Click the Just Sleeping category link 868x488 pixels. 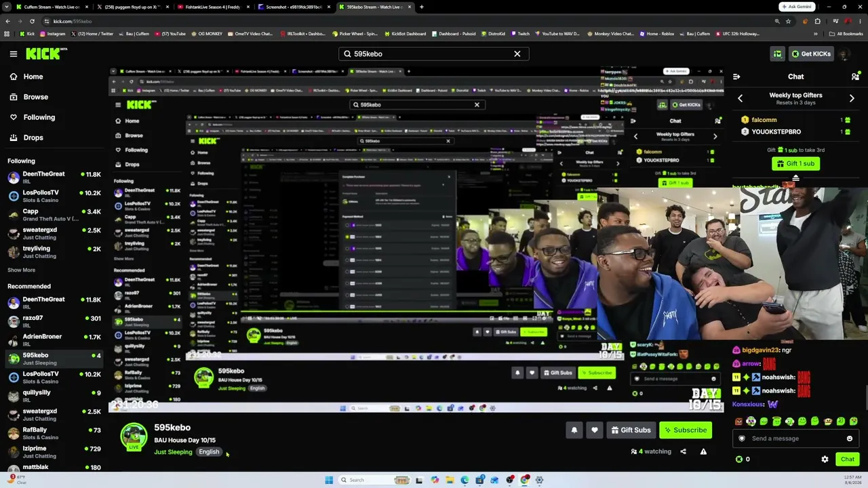point(173,452)
